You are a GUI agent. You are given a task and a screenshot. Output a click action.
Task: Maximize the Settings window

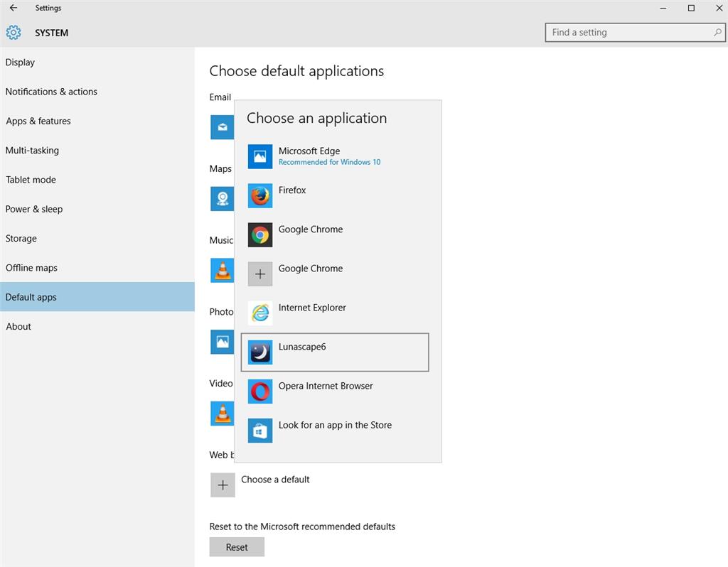[691, 8]
